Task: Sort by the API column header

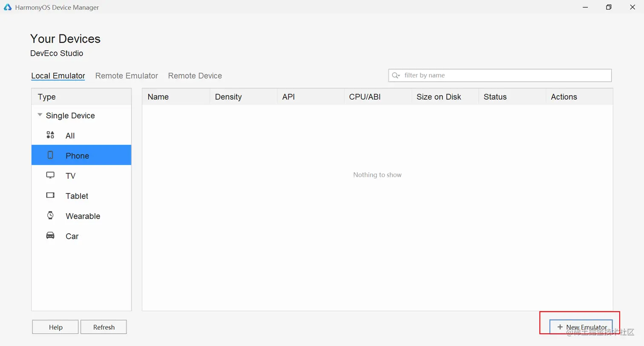Action: (x=310, y=97)
